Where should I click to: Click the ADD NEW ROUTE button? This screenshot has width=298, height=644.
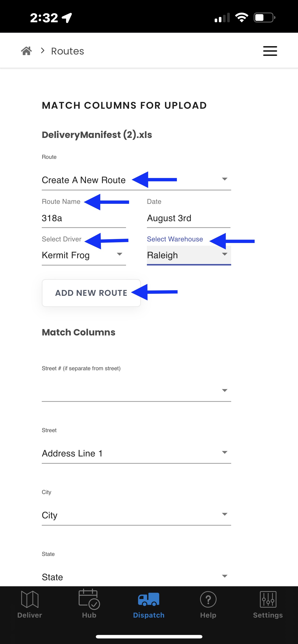tap(91, 293)
